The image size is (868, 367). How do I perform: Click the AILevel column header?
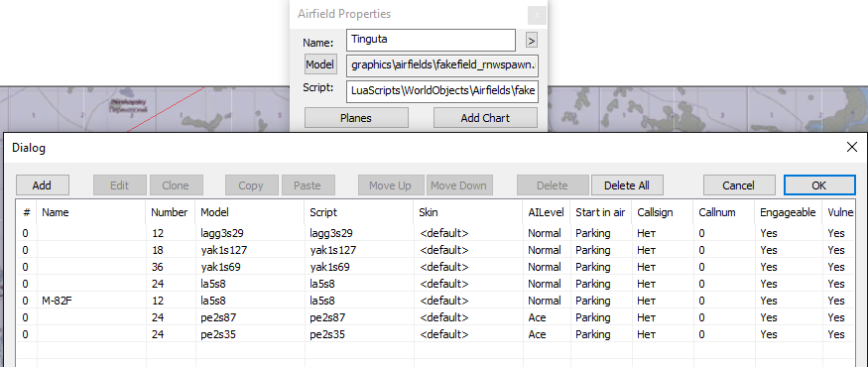[547, 212]
